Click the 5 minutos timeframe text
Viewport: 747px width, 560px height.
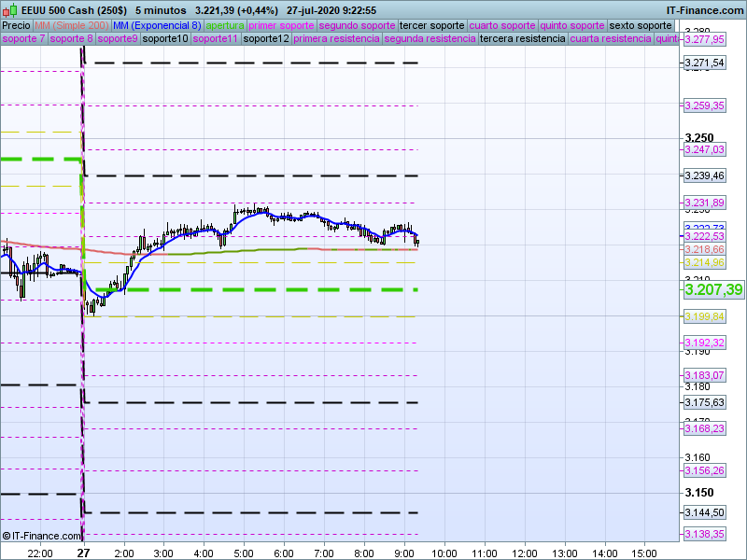[x=161, y=10]
